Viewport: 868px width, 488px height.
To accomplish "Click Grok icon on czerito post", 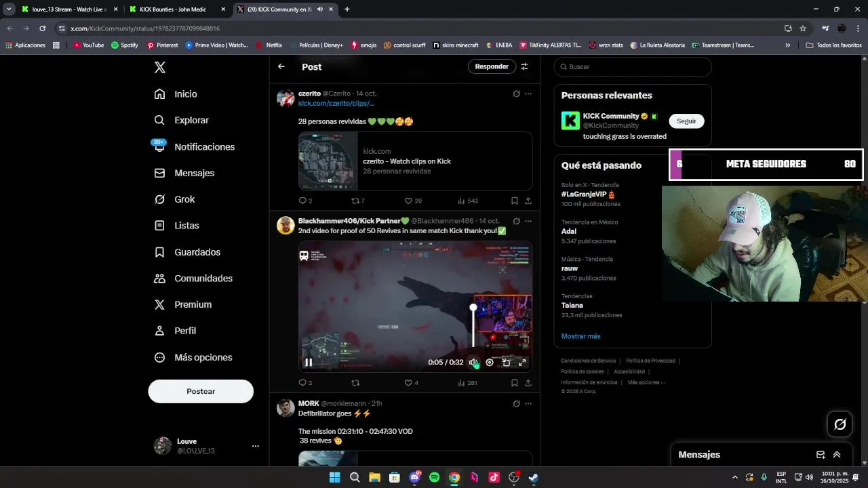I will (516, 94).
